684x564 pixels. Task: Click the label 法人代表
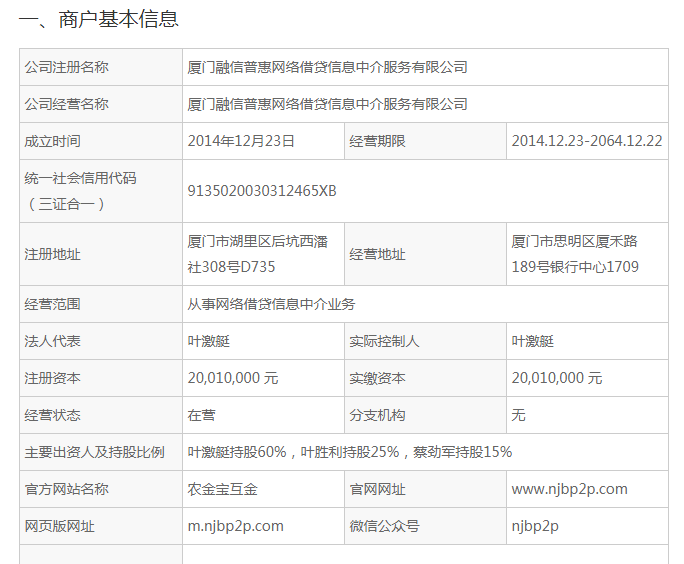click(x=52, y=341)
